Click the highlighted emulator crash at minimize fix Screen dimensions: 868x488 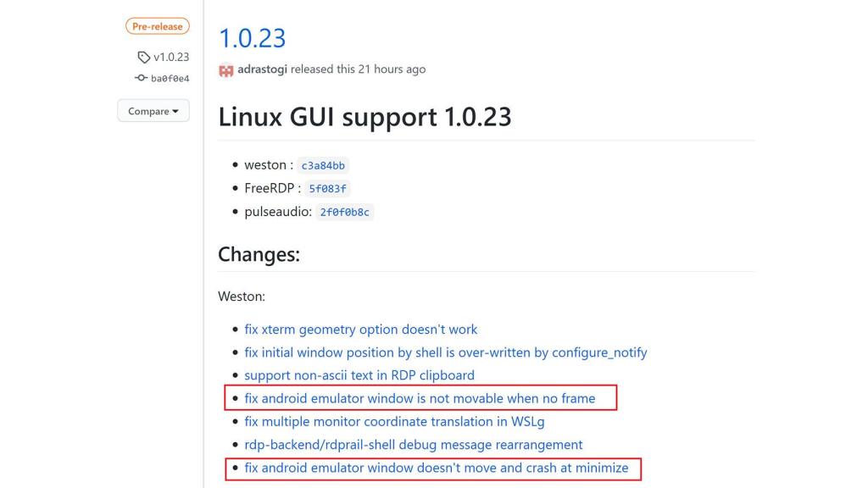coord(437,468)
